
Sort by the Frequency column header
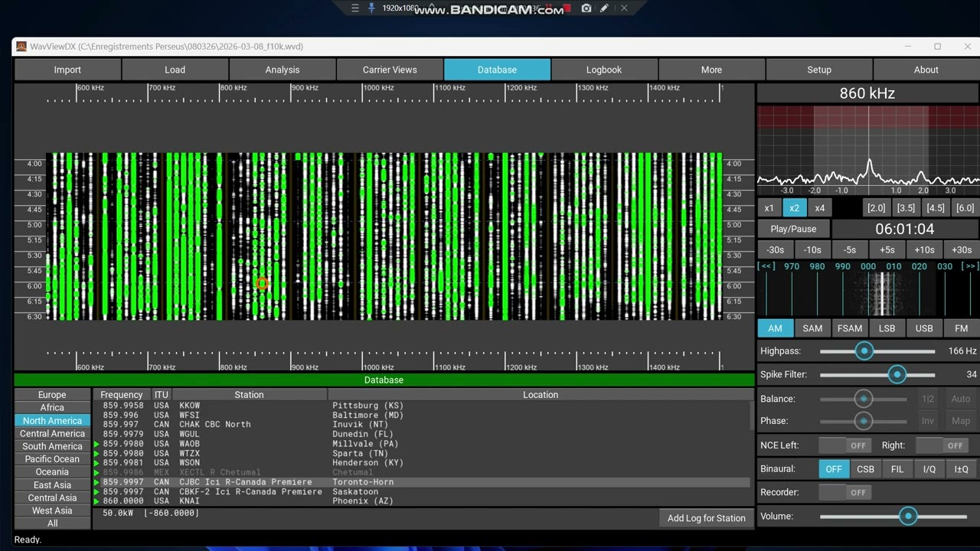point(122,395)
